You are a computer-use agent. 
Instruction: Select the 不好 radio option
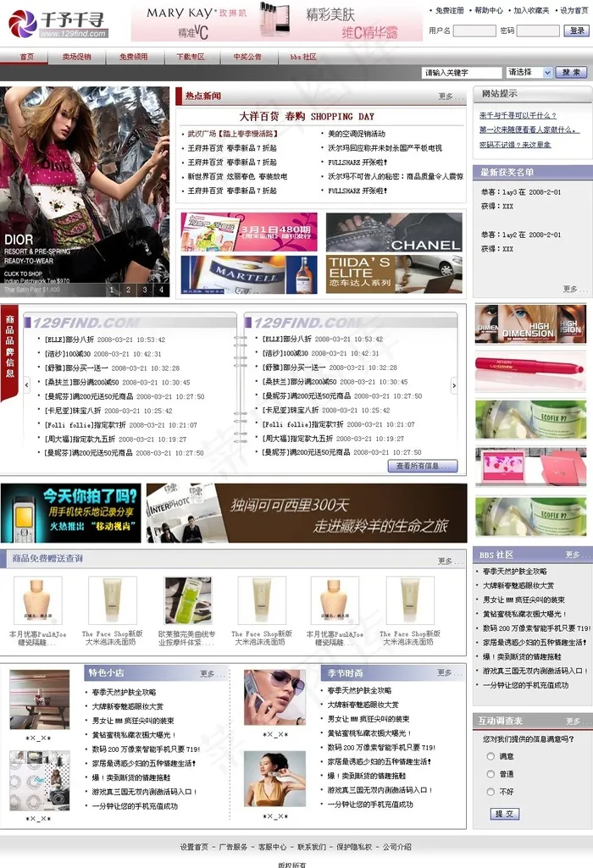click(x=490, y=792)
